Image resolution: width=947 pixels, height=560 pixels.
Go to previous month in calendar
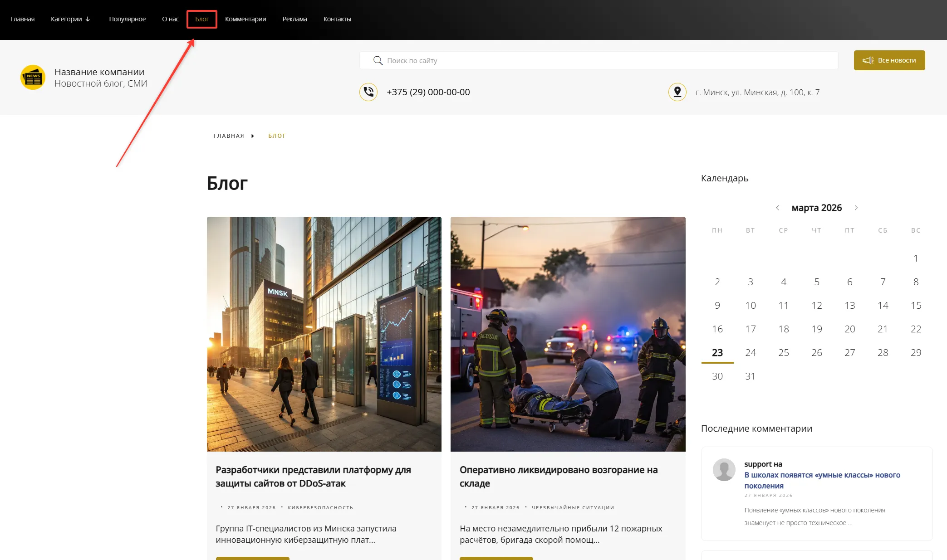[777, 208]
